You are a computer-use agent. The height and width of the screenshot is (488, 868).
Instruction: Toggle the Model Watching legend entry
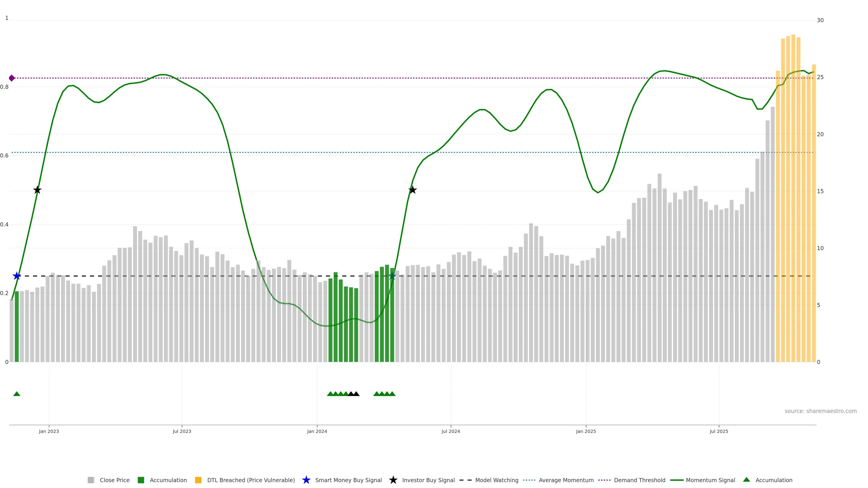(496, 480)
